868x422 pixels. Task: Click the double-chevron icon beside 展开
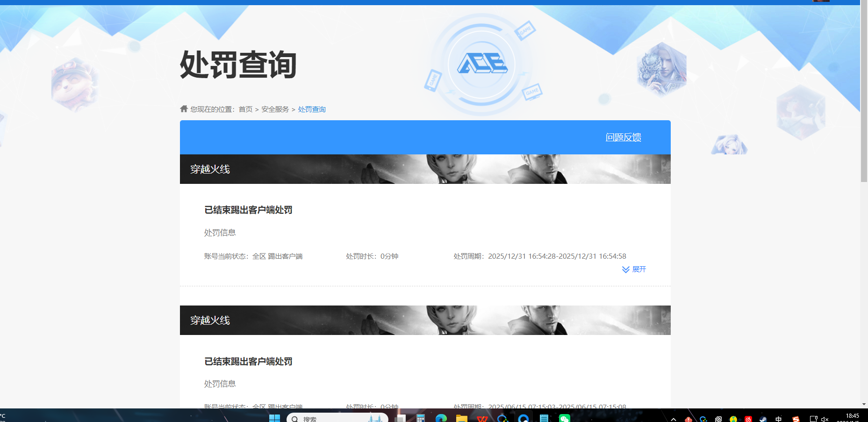[x=625, y=269]
